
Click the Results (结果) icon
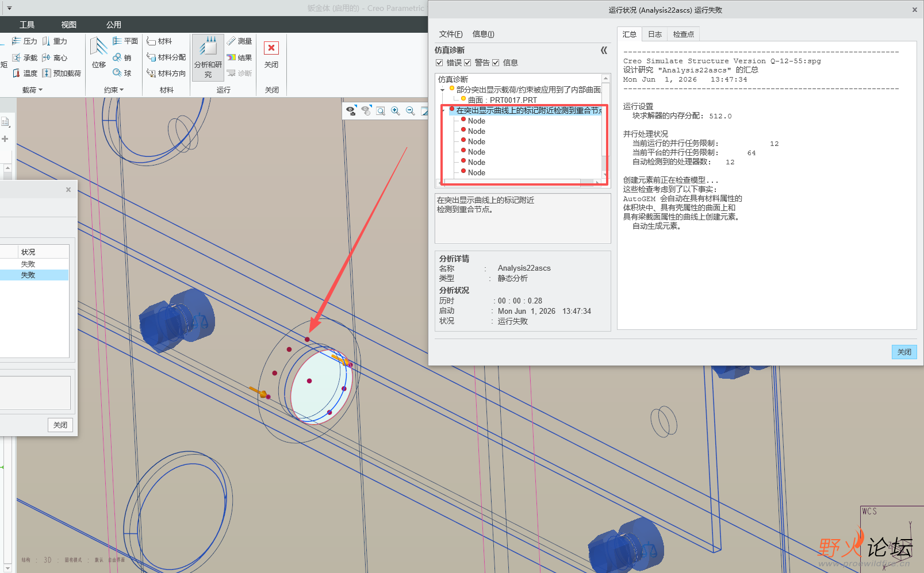click(240, 57)
